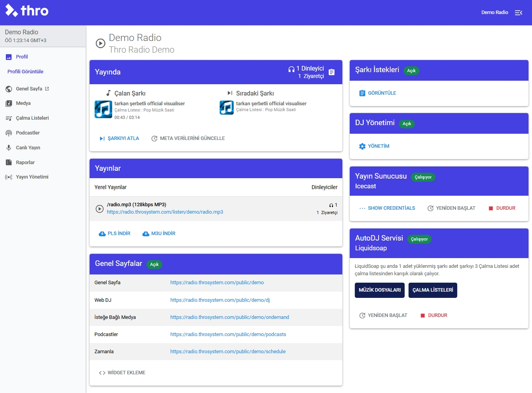
Task: Click the playlist icon beside Çalma Listeleri
Action: tap(9, 118)
